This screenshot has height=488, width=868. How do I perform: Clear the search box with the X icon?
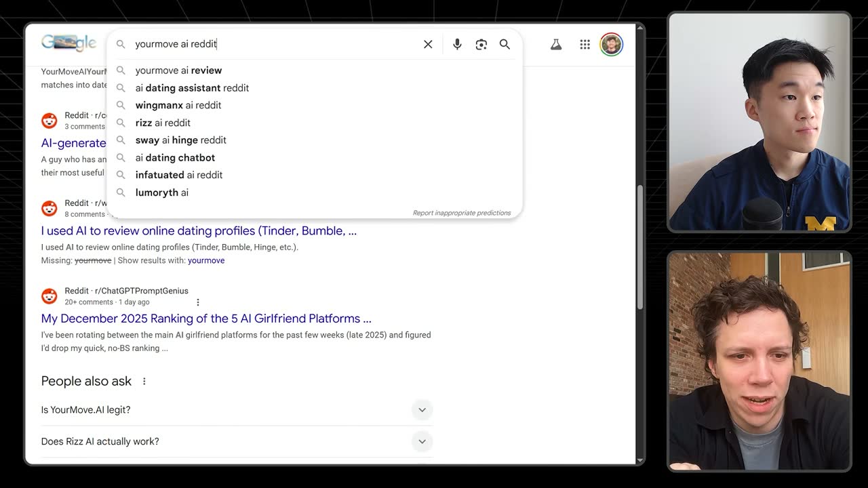tap(428, 44)
